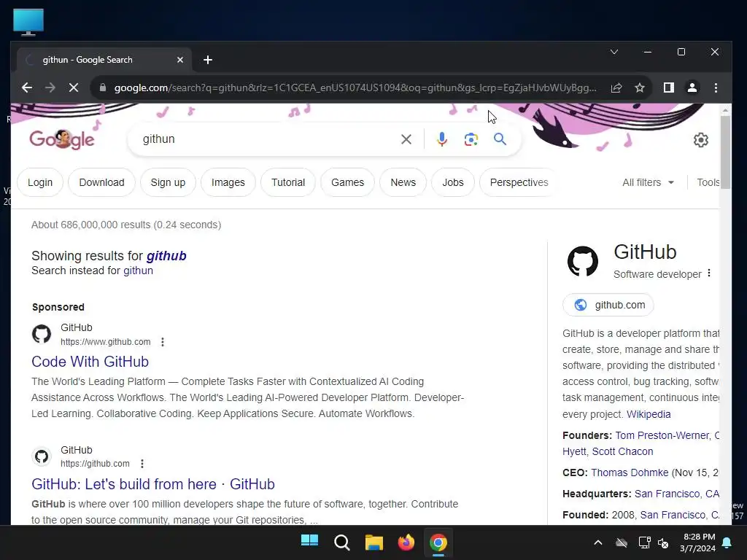Open the San Francisco, CA headquarters link
This screenshot has height=560, width=747.
pos(676,494)
